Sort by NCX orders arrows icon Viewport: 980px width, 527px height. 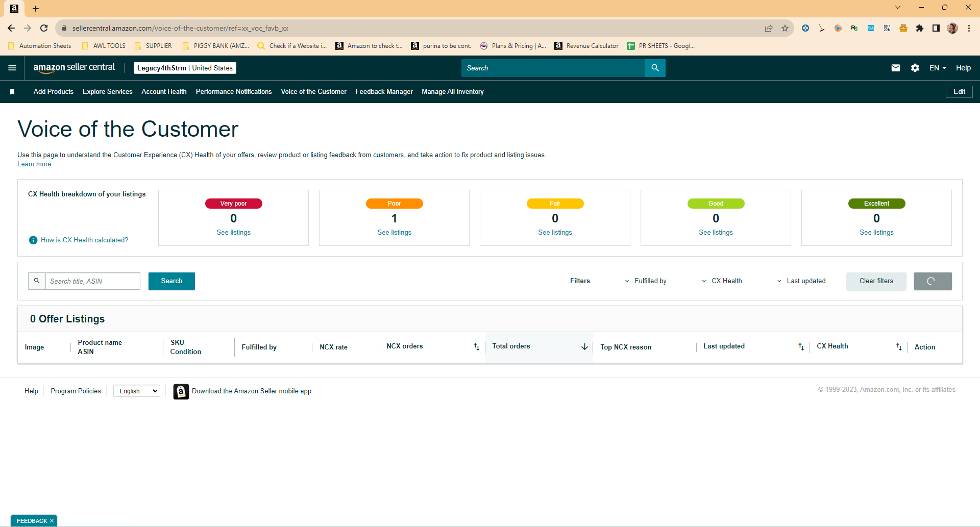(476, 346)
